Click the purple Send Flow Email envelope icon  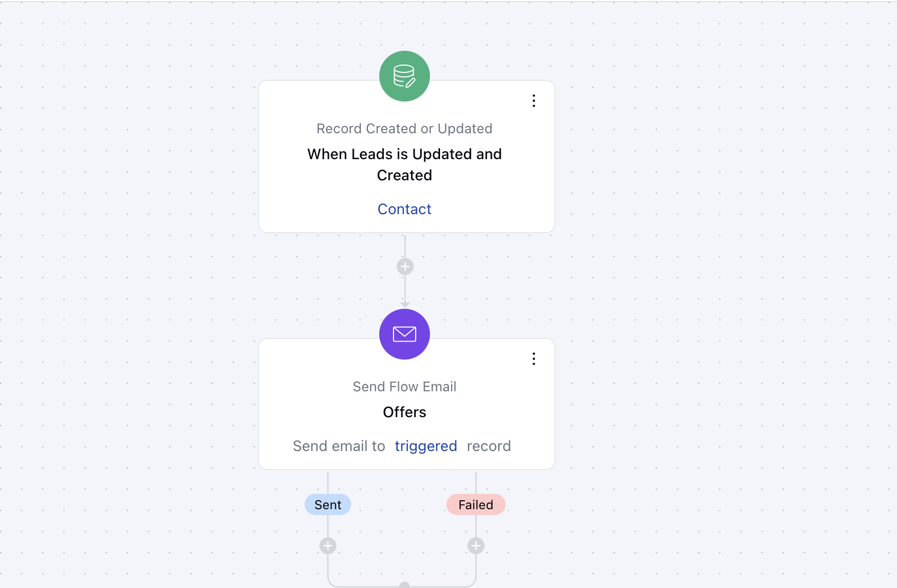[x=405, y=334]
